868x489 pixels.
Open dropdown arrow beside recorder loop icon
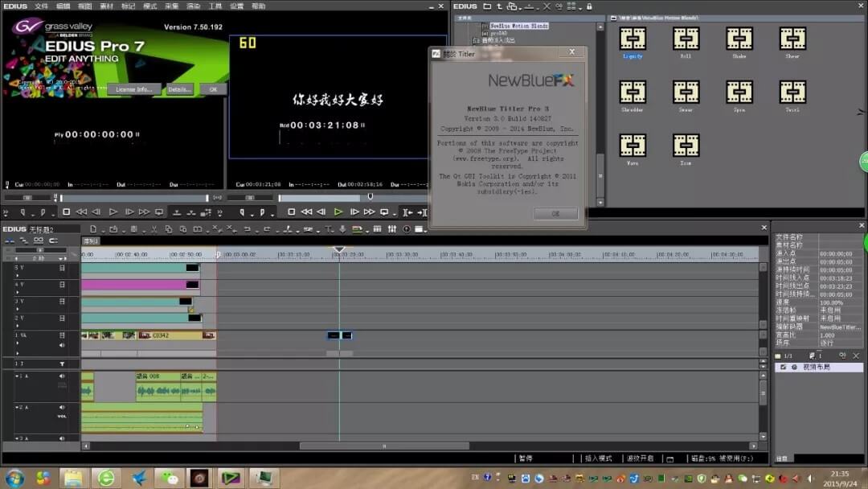(x=394, y=213)
